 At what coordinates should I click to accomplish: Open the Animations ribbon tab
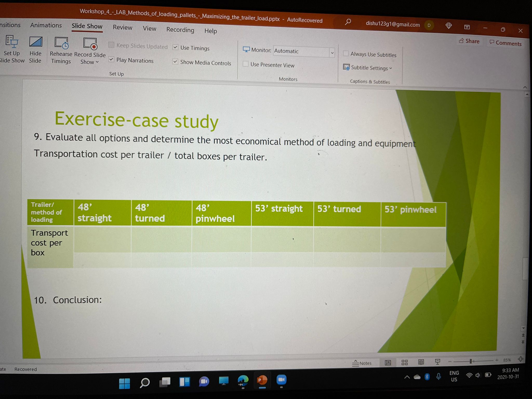(46, 25)
